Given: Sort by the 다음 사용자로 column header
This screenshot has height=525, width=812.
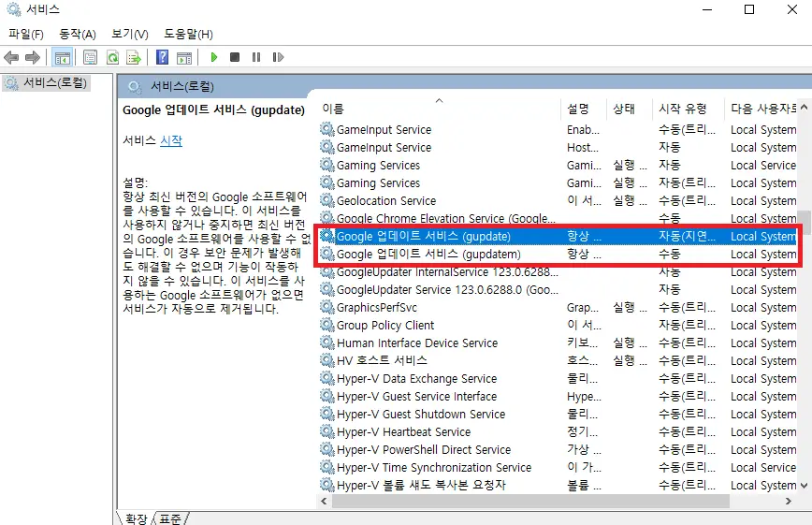Looking at the screenshot, I should pyautogui.click(x=761, y=109).
